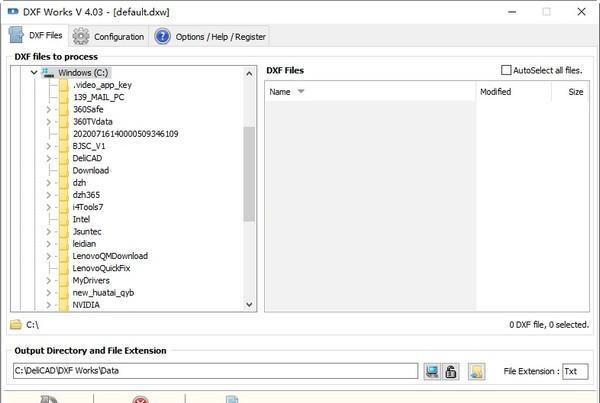Expand the Jsuntec folder node

(x=49, y=232)
